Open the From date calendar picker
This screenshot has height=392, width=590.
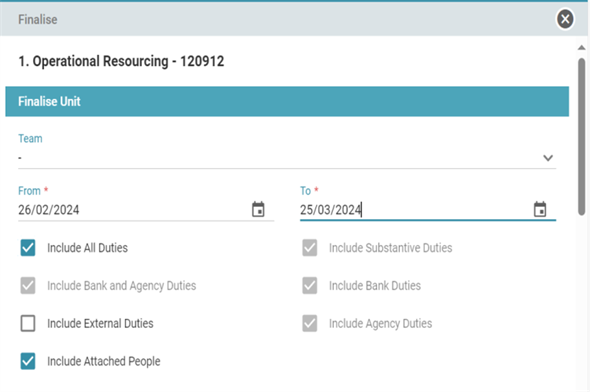tap(258, 209)
